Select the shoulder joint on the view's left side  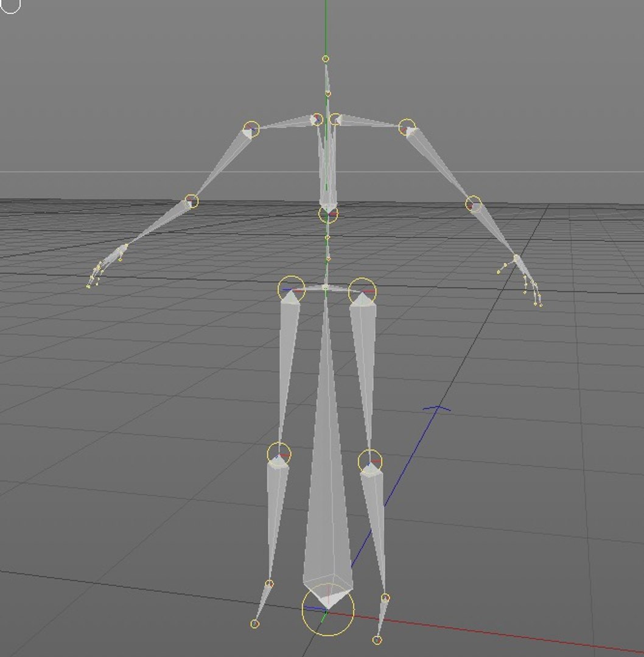(251, 129)
